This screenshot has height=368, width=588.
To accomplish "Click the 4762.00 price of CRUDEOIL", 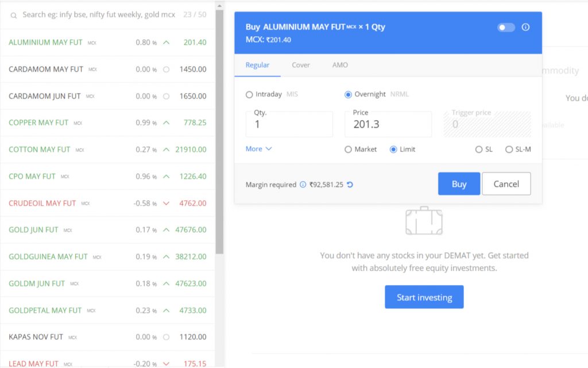I will coord(193,203).
